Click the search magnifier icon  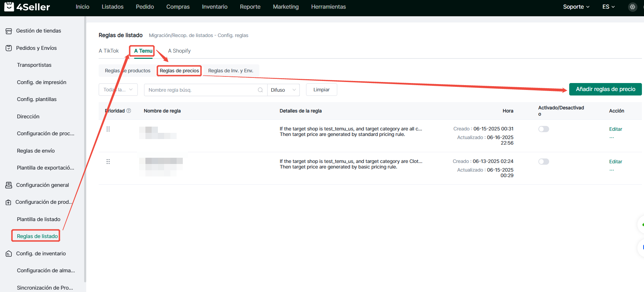pyautogui.click(x=260, y=90)
